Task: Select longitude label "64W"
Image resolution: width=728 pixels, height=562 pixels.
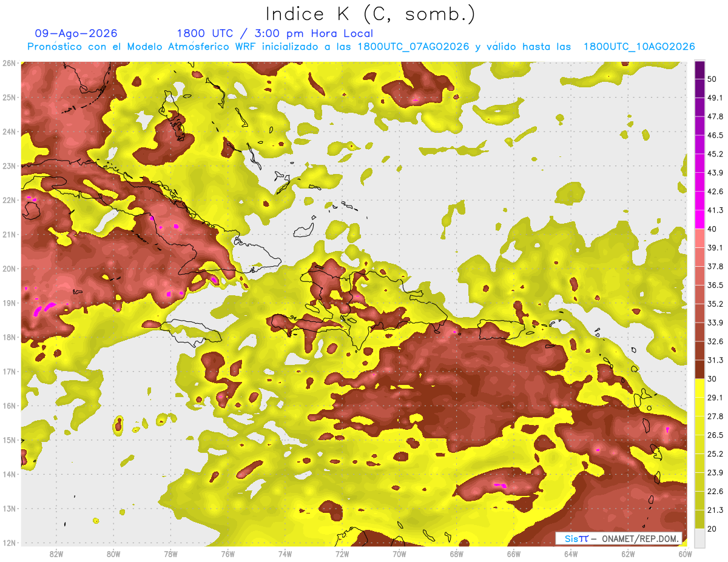Action: [x=571, y=554]
